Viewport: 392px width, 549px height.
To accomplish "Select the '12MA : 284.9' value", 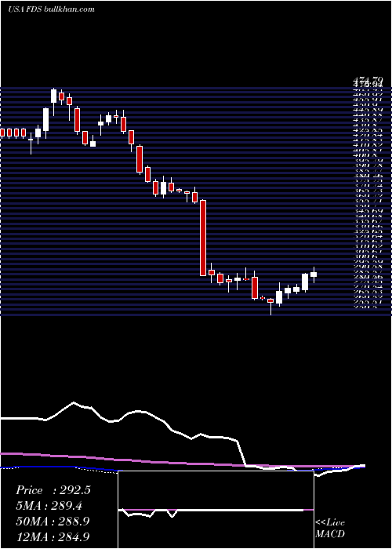I will (x=53, y=536).
